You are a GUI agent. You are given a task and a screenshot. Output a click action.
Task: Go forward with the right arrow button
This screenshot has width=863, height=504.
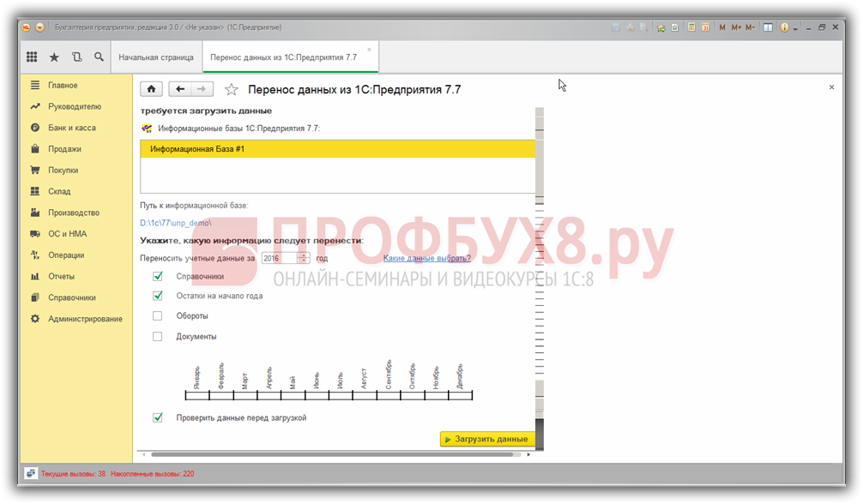(x=202, y=89)
